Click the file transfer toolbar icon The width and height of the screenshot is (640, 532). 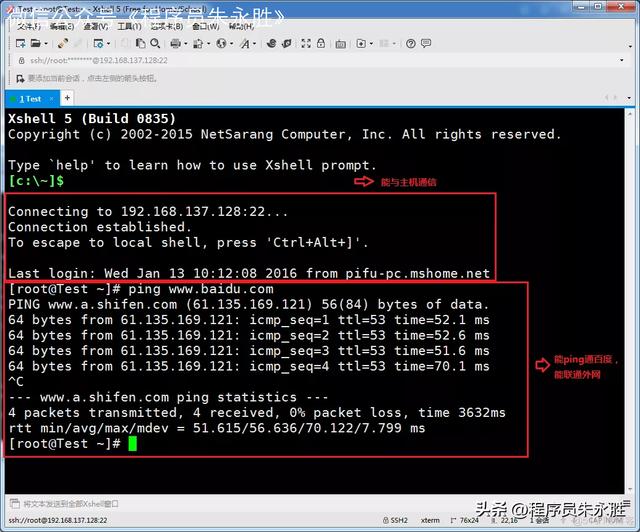coord(198,43)
